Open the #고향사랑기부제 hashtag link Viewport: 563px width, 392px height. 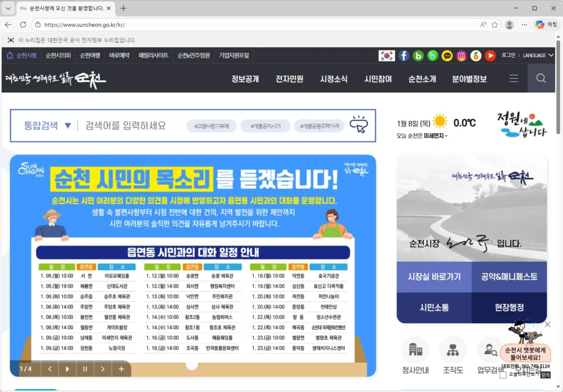pyautogui.click(x=212, y=125)
